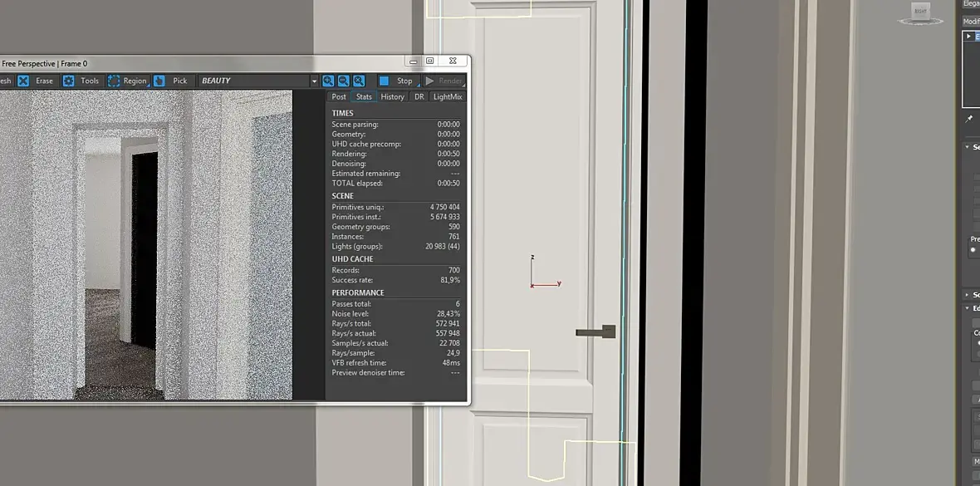Screen dimensions: 980x486
Task: Minimize the render frame buffer window
Action: click(413, 61)
